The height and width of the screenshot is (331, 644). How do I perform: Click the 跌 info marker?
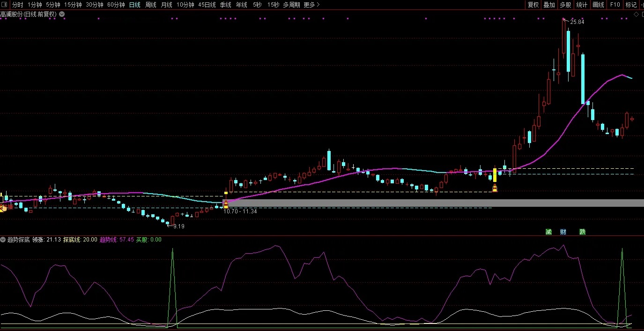click(x=582, y=232)
